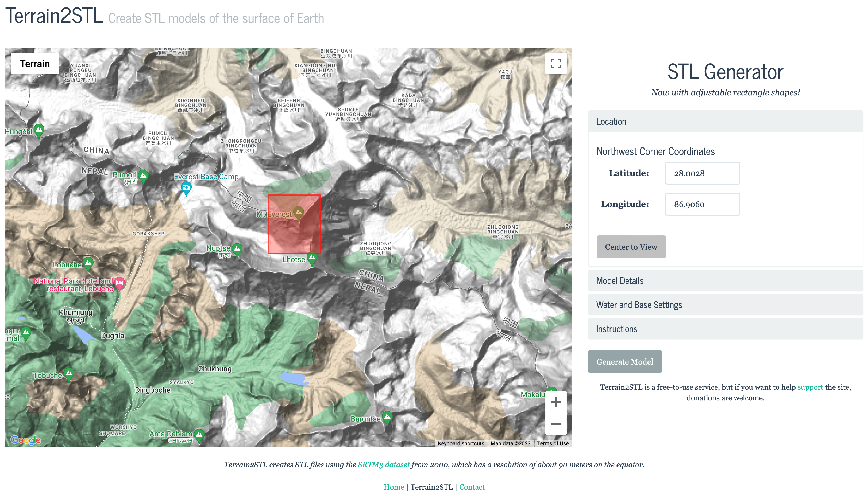The width and height of the screenshot is (868, 499).
Task: Toggle fullscreen map view icon
Action: (555, 63)
